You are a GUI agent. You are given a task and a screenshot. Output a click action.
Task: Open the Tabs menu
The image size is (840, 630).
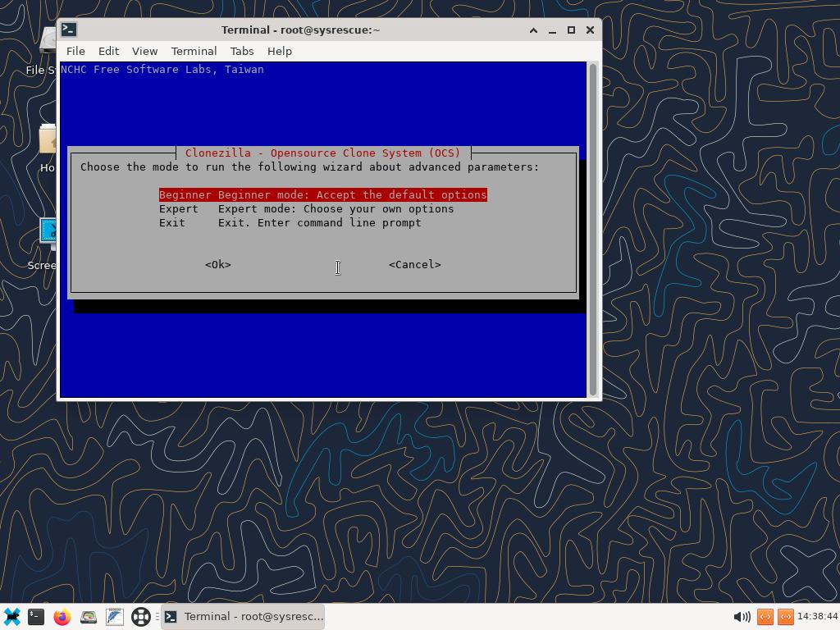241,51
